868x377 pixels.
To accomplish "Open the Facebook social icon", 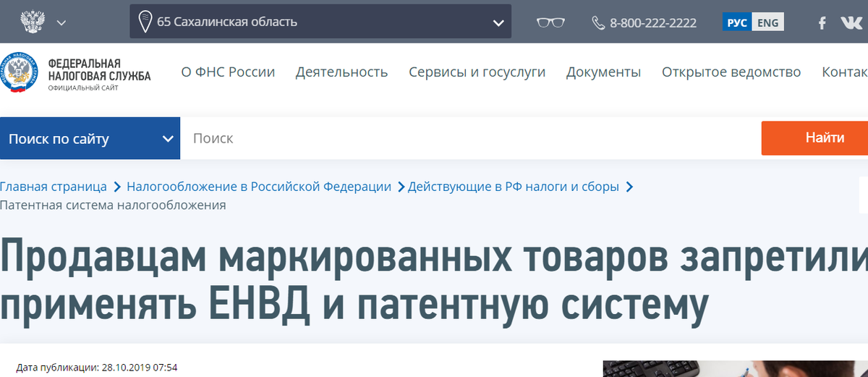I will (822, 22).
